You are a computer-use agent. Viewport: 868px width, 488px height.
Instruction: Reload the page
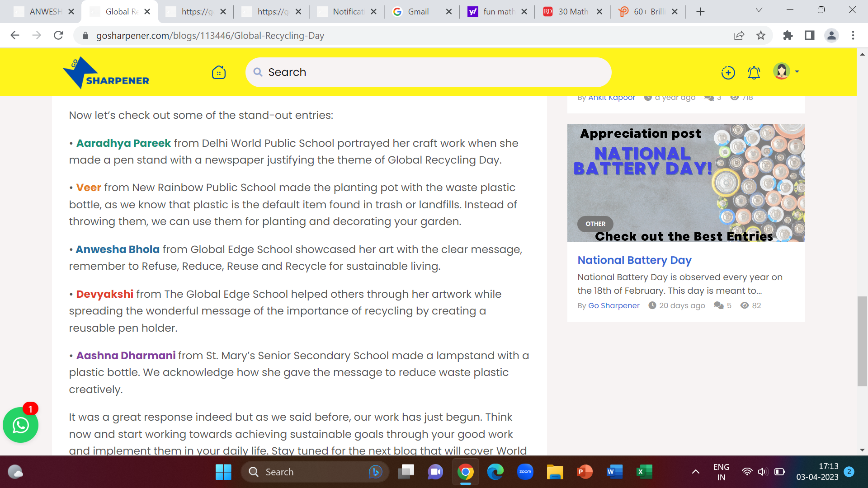58,35
